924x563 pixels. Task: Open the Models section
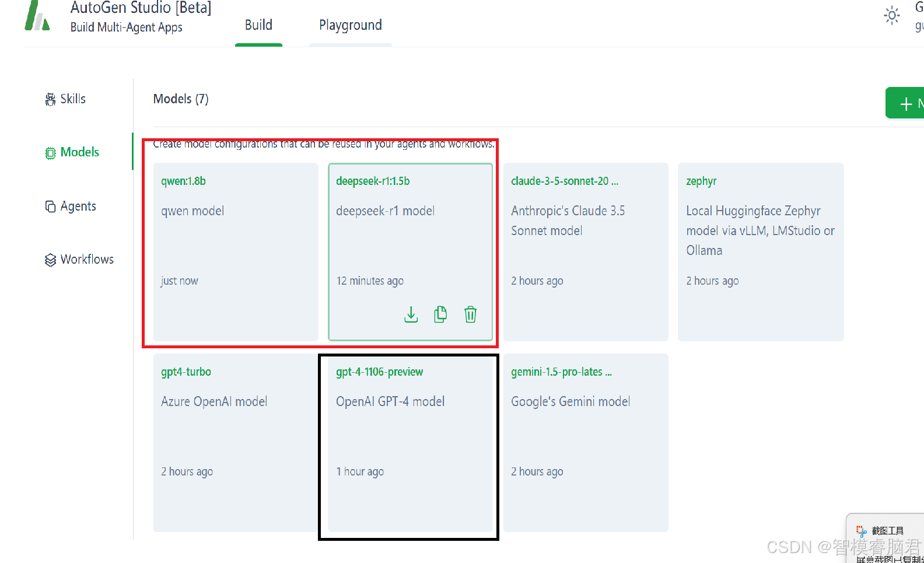tap(80, 152)
